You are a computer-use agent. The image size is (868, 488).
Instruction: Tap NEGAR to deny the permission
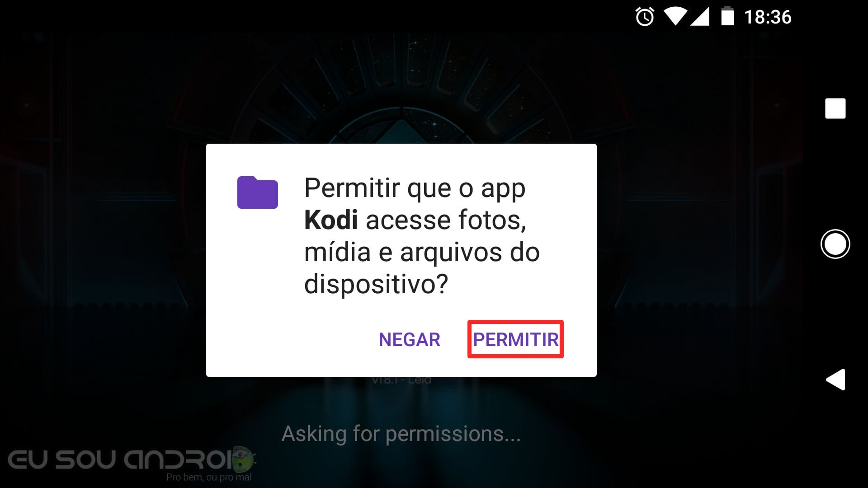(x=409, y=339)
